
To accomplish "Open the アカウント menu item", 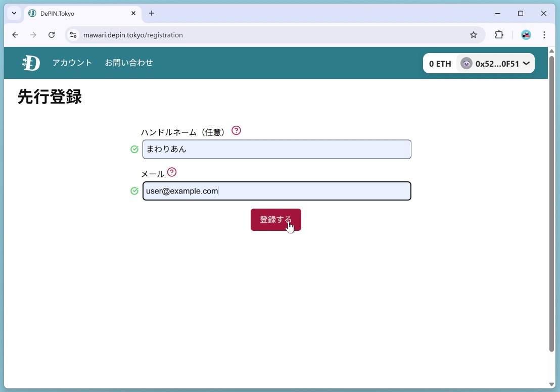I will point(72,63).
